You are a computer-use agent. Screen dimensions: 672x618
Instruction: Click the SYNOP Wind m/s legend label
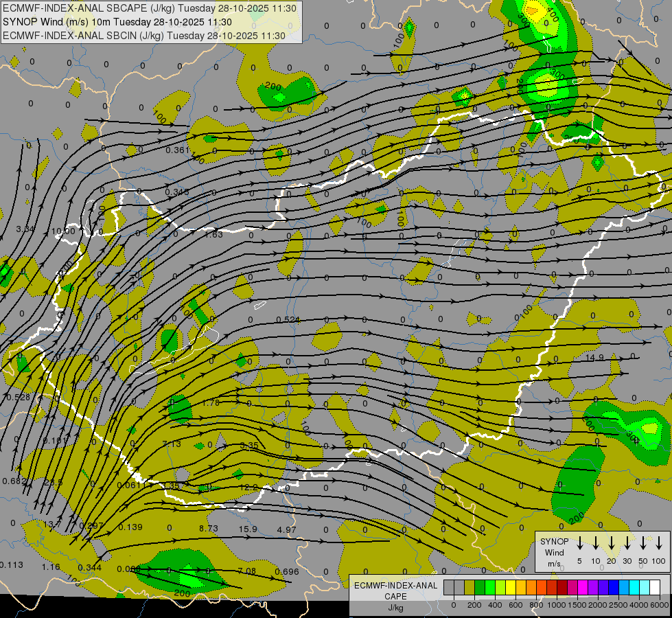click(x=554, y=553)
